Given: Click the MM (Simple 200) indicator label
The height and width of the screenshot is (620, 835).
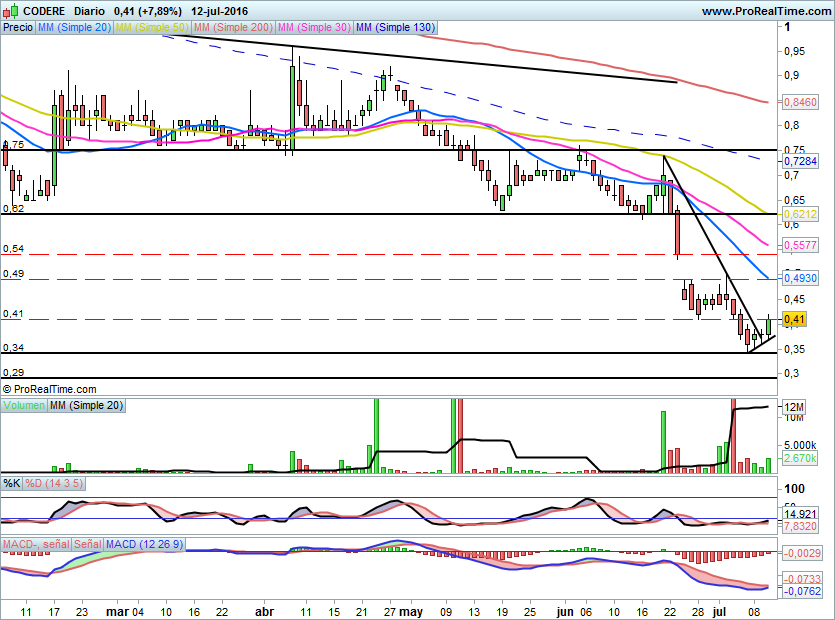Looking at the screenshot, I should click(x=233, y=28).
